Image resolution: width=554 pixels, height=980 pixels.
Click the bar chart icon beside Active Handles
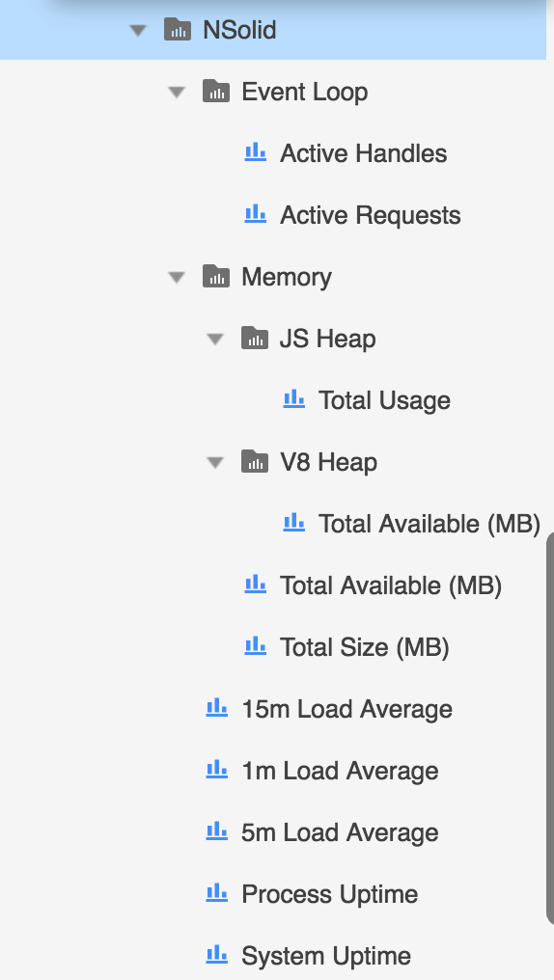[255, 151]
